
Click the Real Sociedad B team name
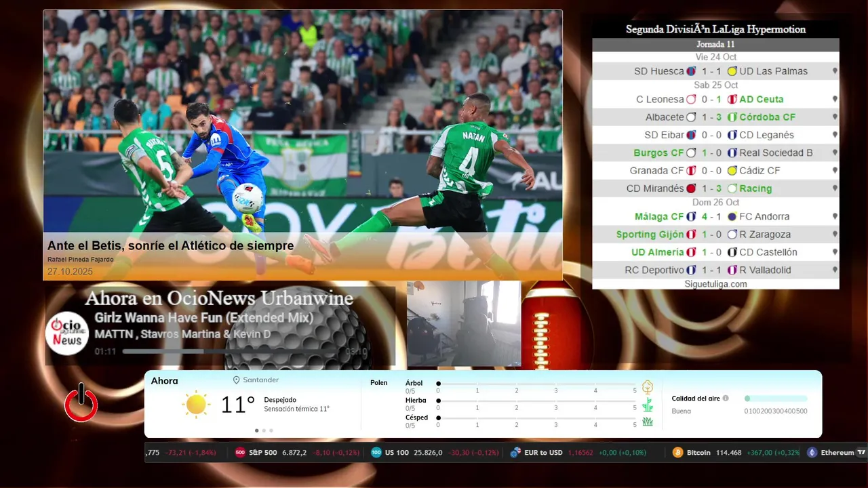pos(776,153)
